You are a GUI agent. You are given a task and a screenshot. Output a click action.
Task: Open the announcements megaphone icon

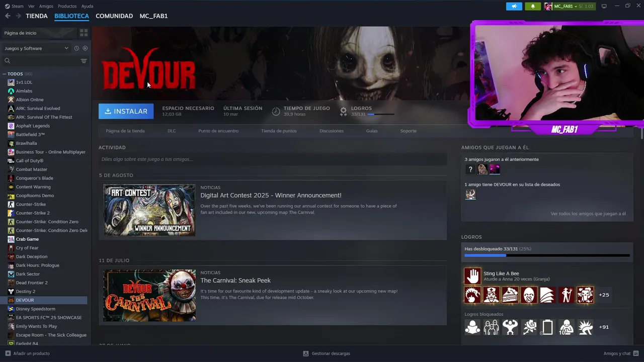[x=514, y=6]
